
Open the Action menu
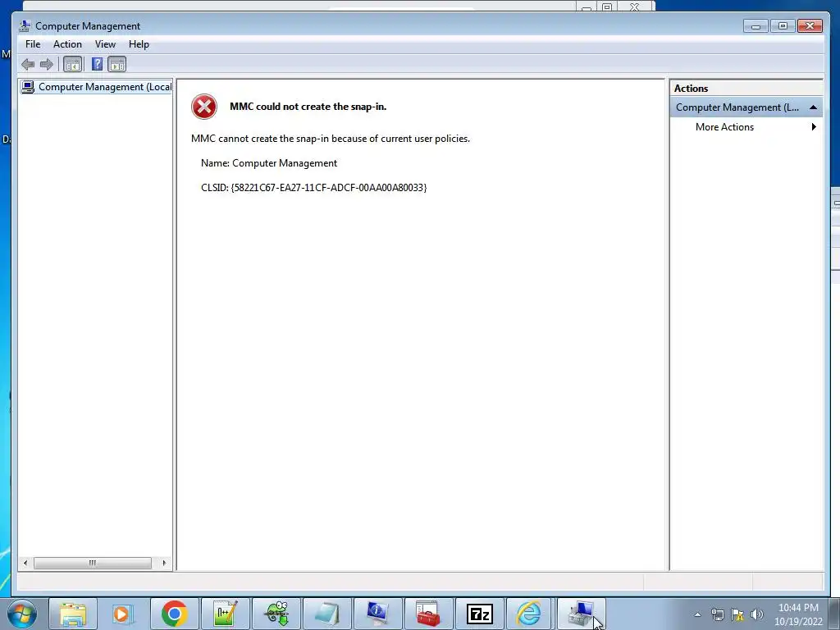(x=67, y=44)
